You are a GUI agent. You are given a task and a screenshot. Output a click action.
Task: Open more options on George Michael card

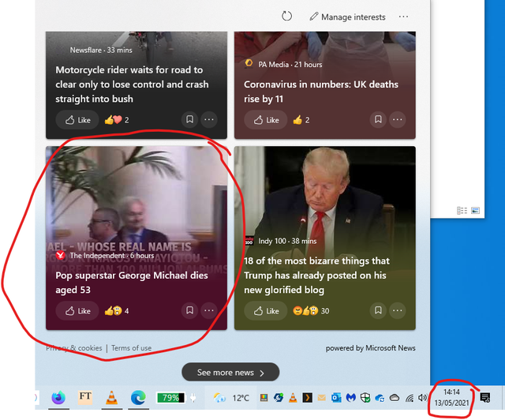pos(208,310)
